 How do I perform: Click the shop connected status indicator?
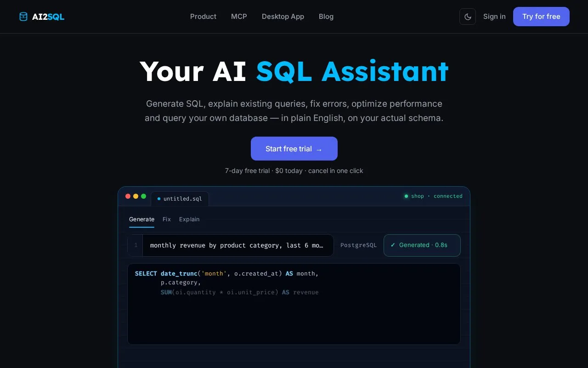[433, 196]
